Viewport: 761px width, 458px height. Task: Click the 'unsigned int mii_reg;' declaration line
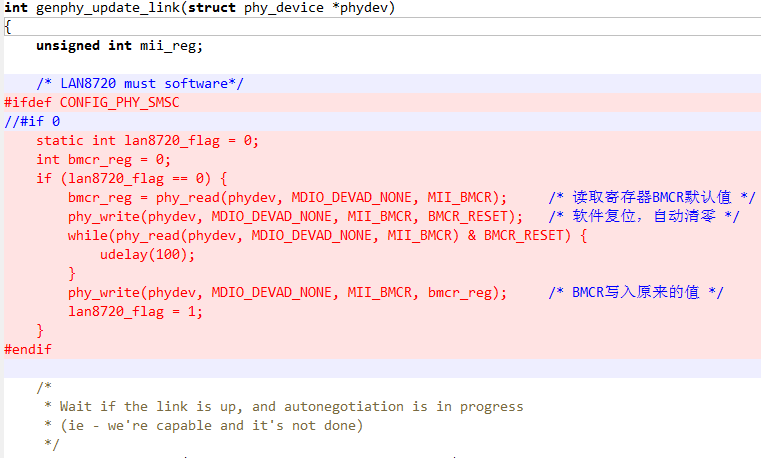click(119, 46)
